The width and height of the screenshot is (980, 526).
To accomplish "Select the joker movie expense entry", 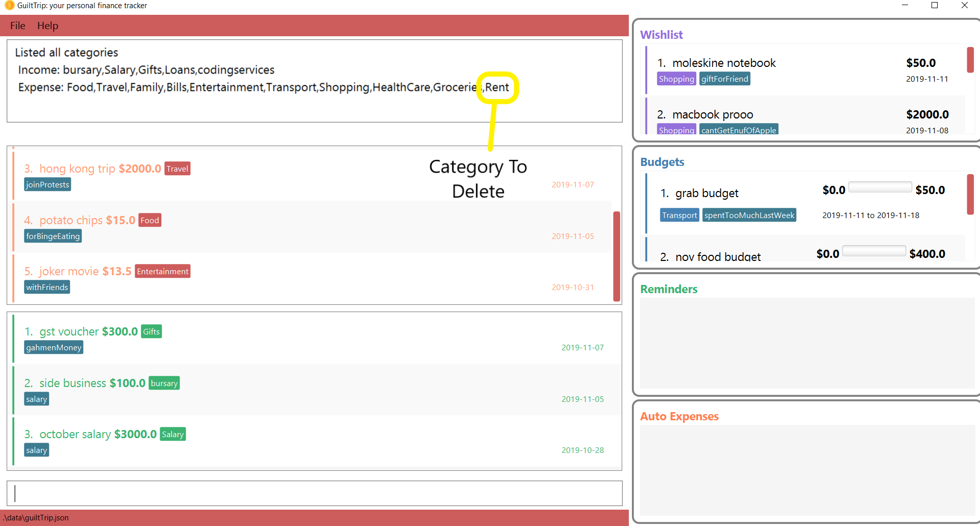I will (x=312, y=278).
